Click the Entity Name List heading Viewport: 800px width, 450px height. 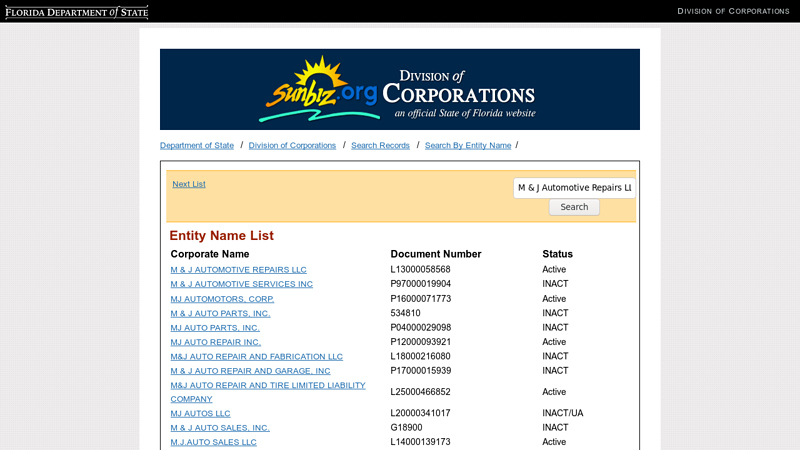tap(221, 236)
